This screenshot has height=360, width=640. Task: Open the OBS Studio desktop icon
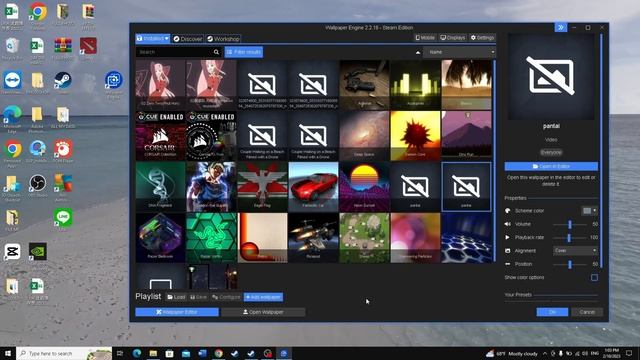[38, 183]
